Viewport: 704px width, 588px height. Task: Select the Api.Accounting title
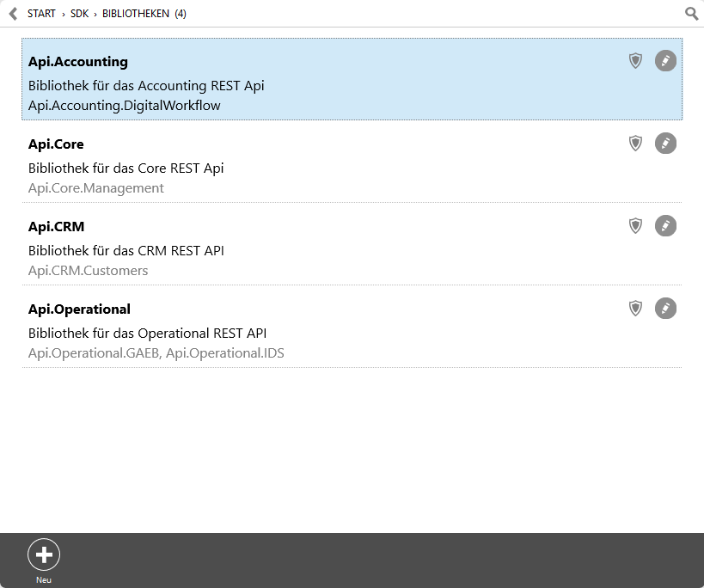click(x=78, y=62)
